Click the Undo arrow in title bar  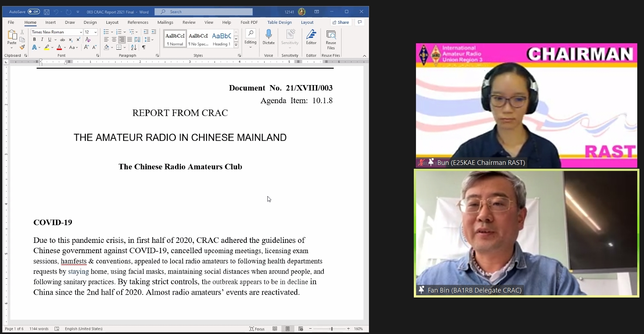point(56,12)
